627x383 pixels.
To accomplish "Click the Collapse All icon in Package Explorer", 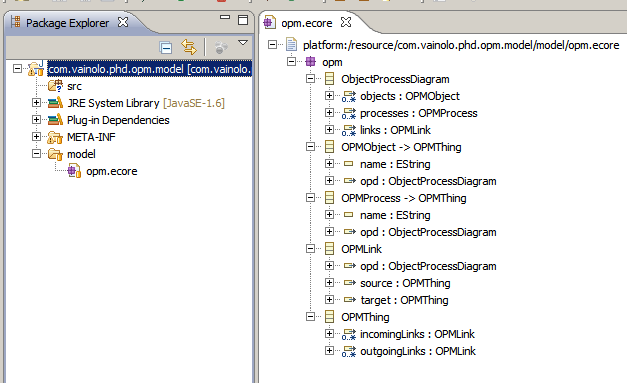I will point(166,47).
